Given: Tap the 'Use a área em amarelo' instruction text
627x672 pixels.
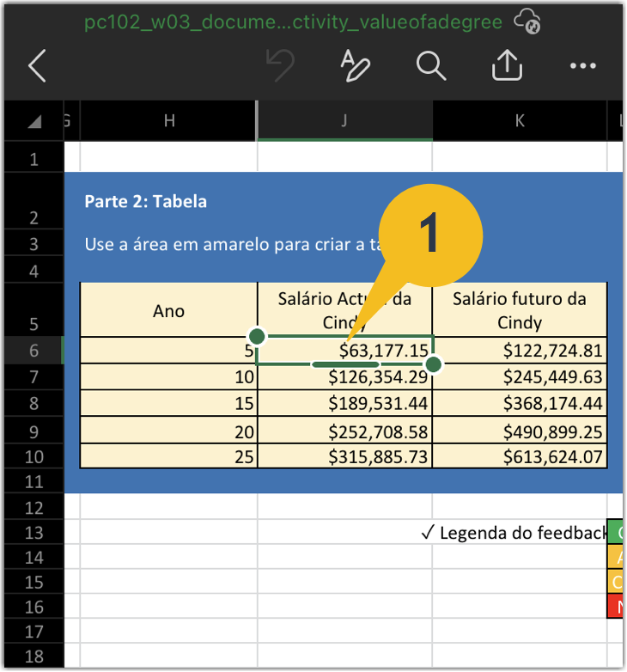Looking at the screenshot, I should 232,244.
